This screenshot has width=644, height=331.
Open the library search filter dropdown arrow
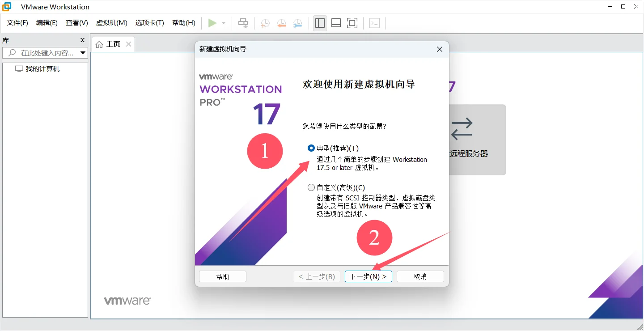[x=83, y=53]
